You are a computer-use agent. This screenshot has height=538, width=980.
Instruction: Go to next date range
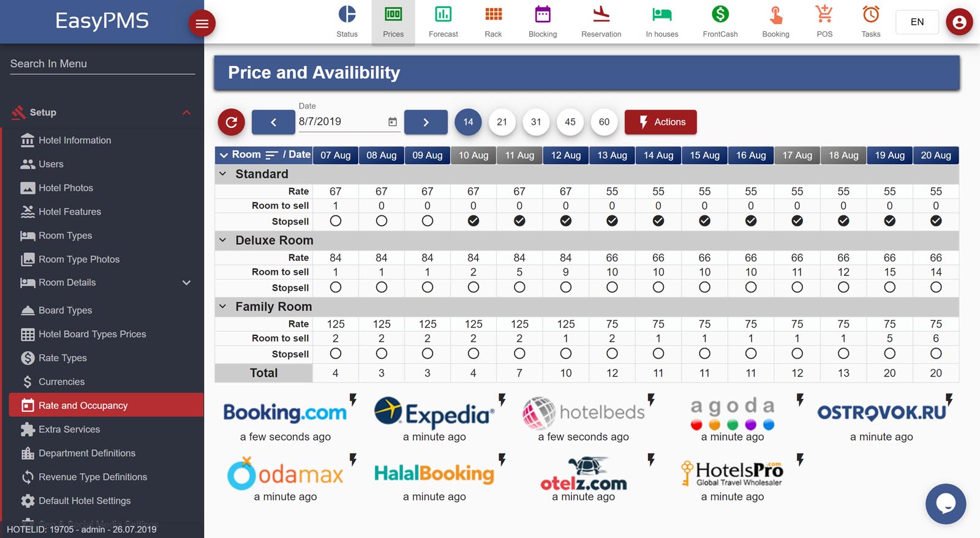426,122
